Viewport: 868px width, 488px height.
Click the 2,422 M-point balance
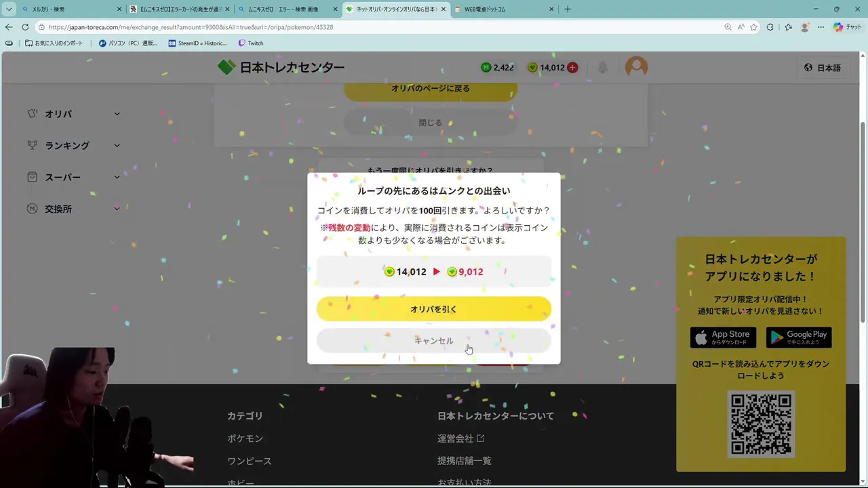click(x=497, y=67)
